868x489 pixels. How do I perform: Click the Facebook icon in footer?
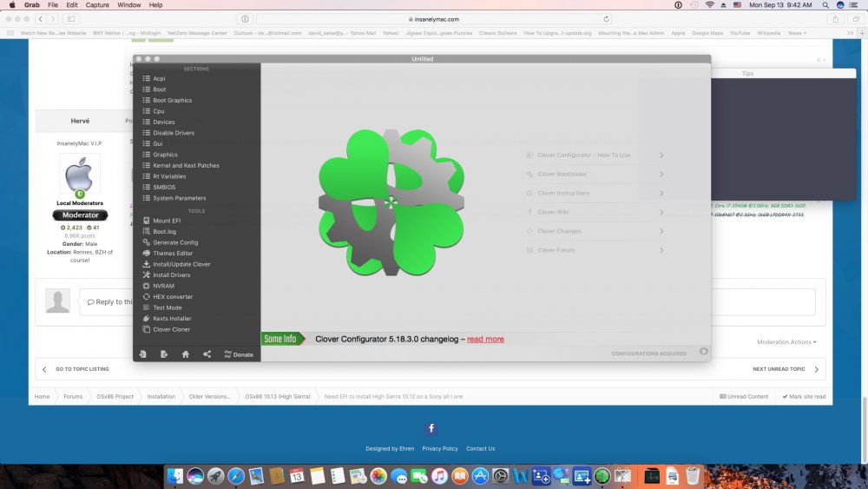[431, 428]
